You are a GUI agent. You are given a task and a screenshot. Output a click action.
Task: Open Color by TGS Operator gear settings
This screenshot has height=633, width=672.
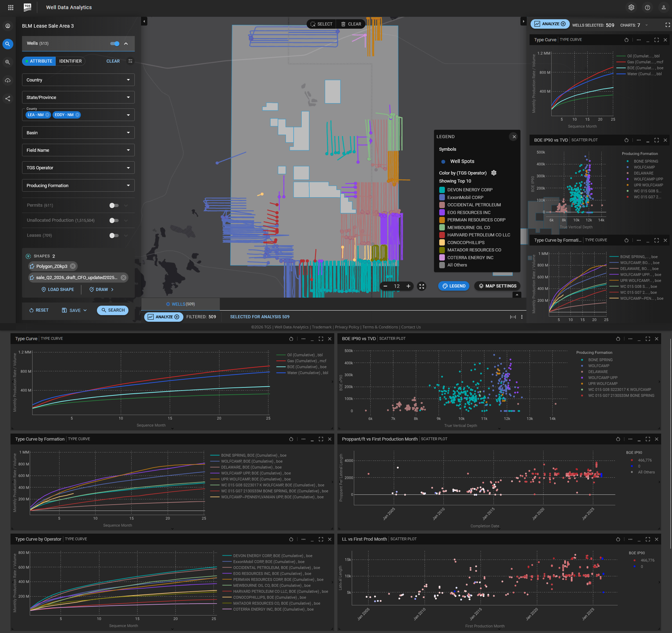click(x=494, y=173)
